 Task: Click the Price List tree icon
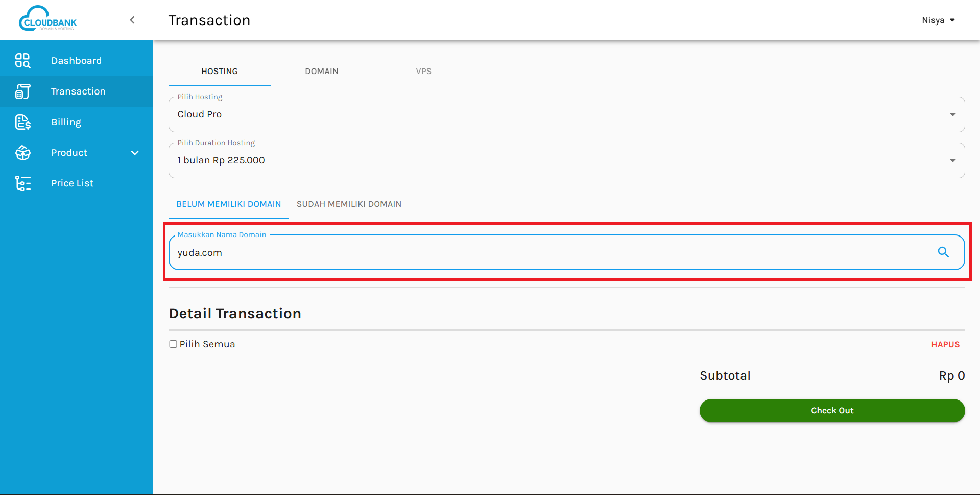pyautogui.click(x=22, y=183)
